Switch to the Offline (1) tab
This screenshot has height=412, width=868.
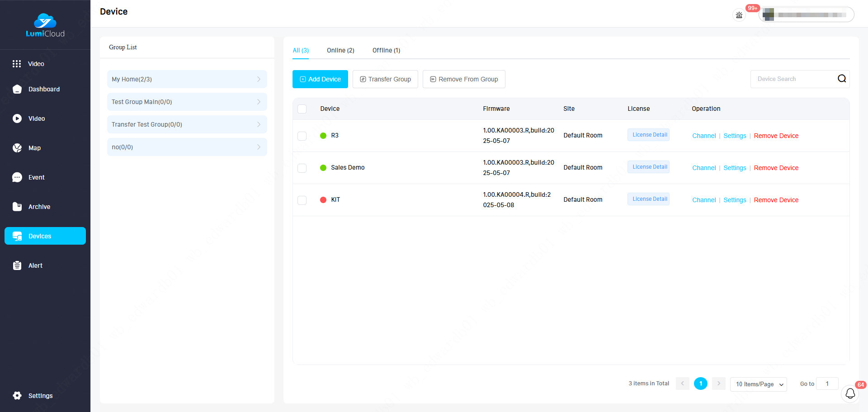(x=386, y=50)
